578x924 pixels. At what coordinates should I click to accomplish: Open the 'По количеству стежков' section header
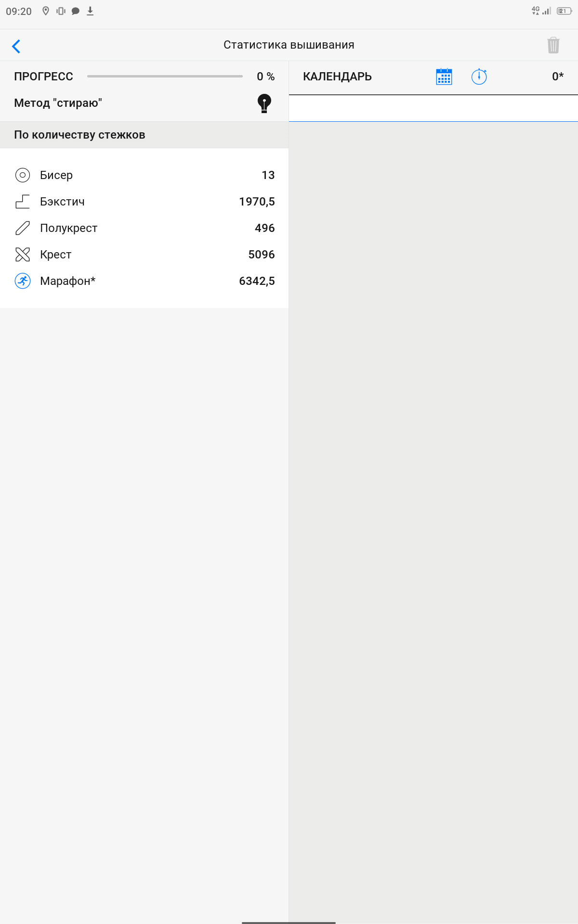click(x=80, y=135)
